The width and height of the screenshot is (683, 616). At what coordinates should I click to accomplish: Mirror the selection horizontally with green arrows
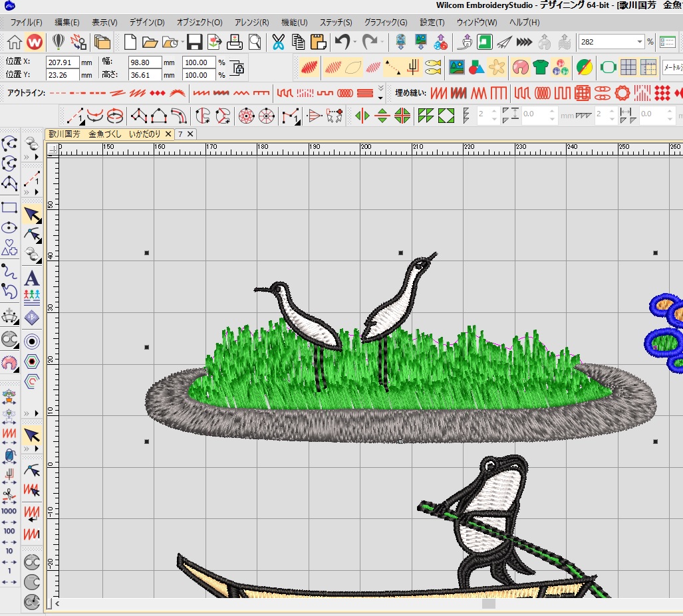(x=362, y=116)
